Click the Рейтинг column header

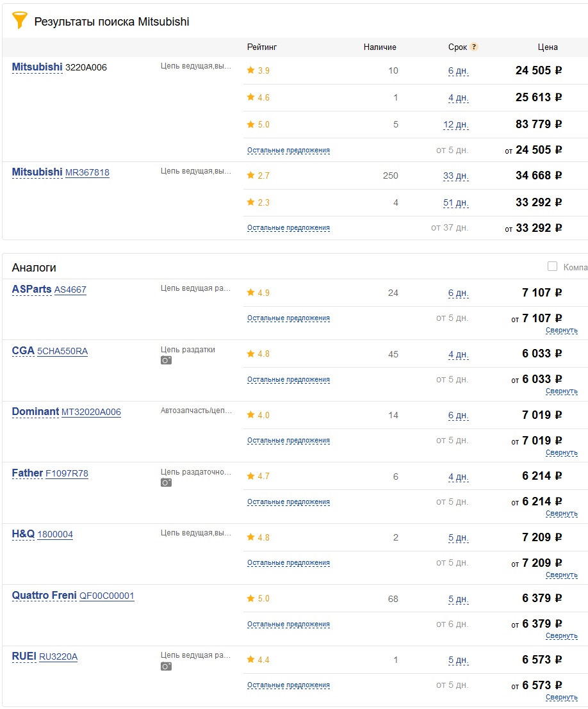tap(262, 47)
